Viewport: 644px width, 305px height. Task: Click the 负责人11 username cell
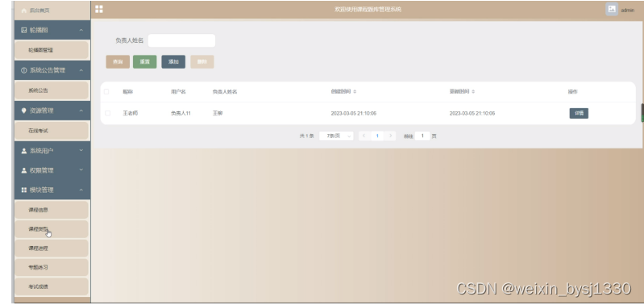pos(181,113)
